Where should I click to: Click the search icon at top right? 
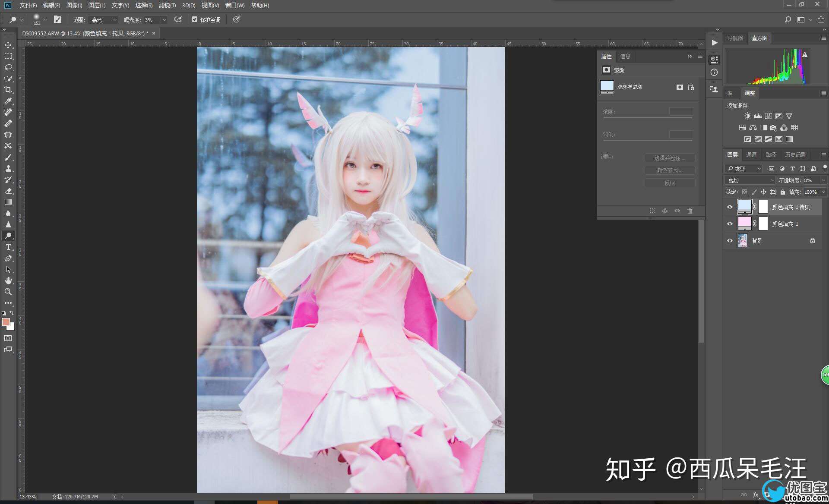(x=788, y=19)
